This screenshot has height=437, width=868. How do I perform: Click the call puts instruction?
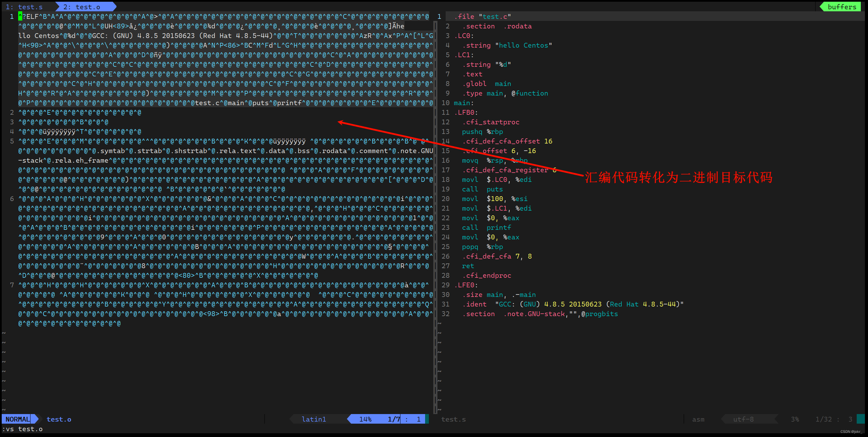(x=482, y=189)
